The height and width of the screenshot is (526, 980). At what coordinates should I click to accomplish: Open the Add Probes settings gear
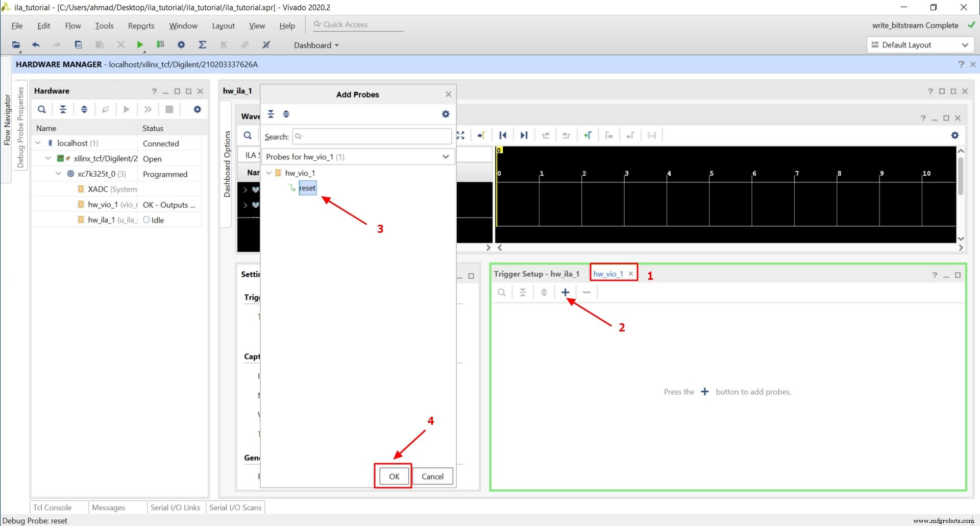click(445, 114)
